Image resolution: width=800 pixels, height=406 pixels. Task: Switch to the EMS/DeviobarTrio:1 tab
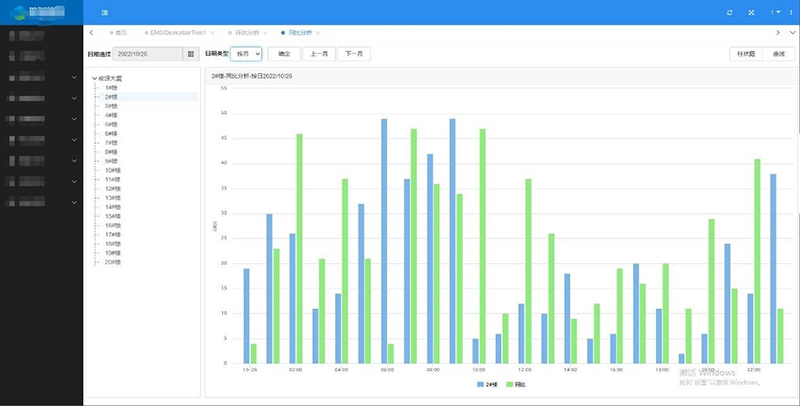point(176,33)
